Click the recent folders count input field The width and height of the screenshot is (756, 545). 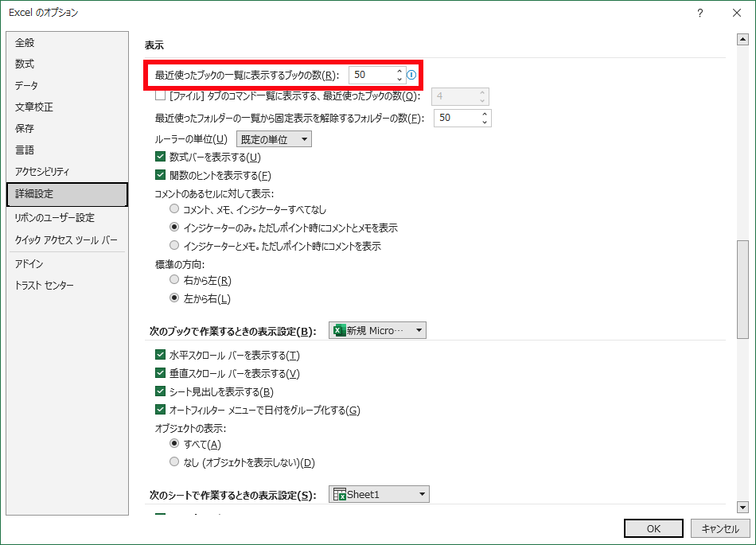point(458,118)
